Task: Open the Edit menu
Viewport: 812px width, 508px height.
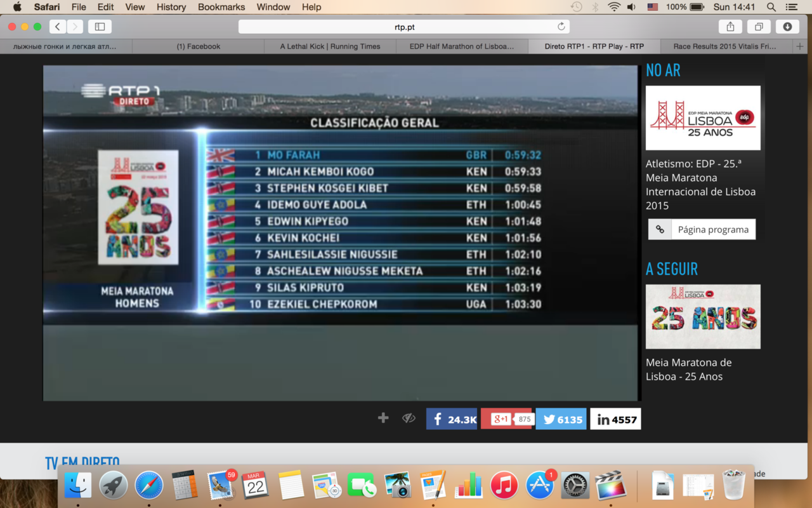Action: (105, 7)
